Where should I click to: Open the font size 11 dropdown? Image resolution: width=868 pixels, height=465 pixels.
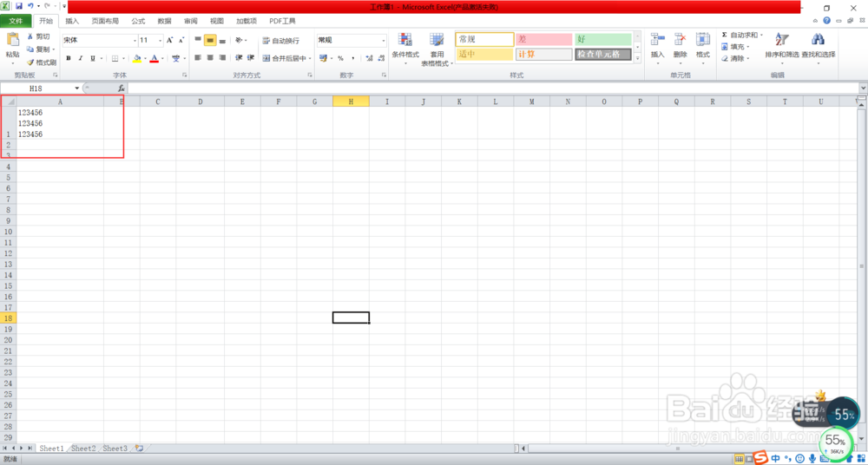click(x=161, y=41)
